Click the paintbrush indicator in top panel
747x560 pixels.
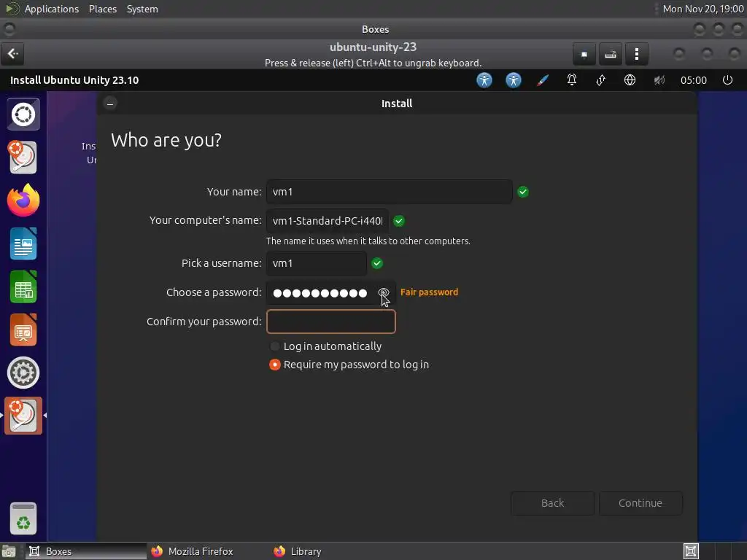pyautogui.click(x=543, y=80)
